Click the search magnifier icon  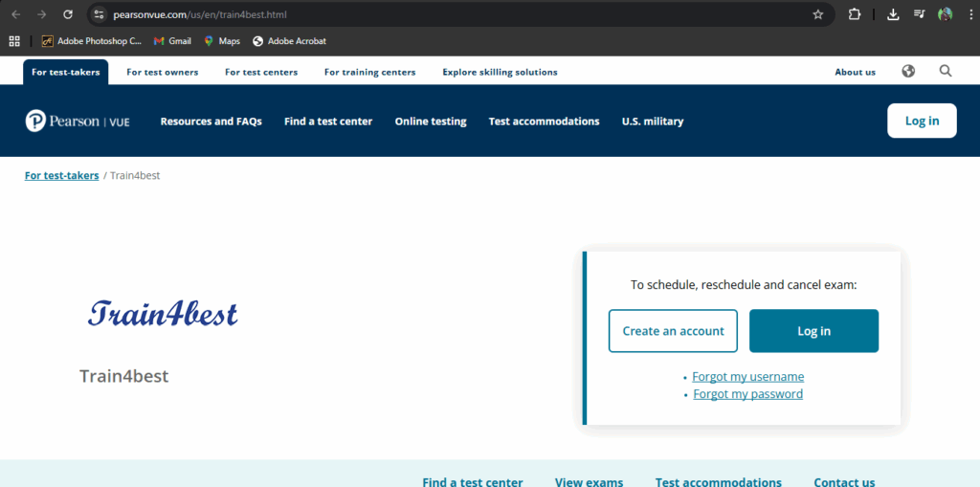946,72
